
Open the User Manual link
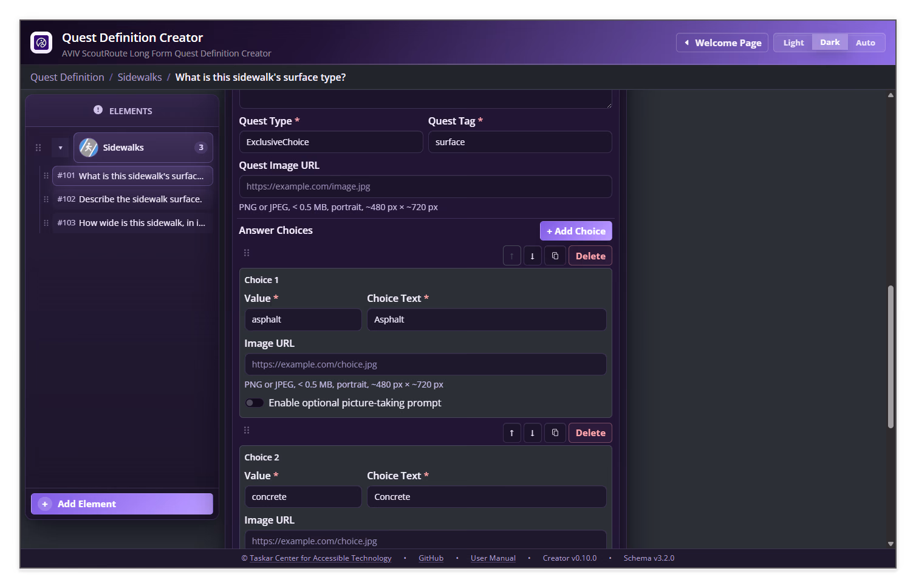(x=493, y=558)
